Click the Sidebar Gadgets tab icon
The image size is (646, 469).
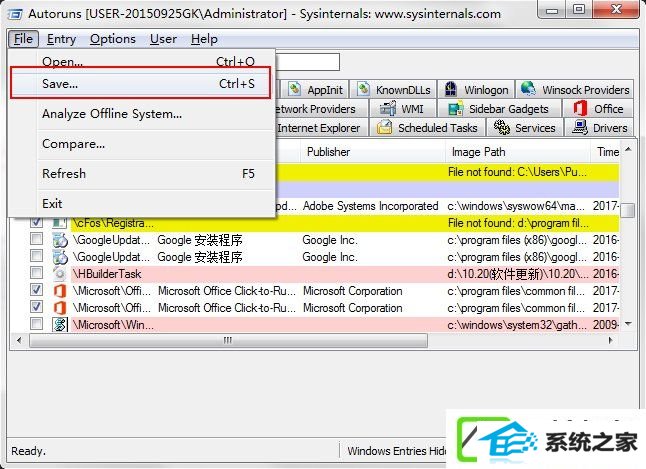point(456,108)
